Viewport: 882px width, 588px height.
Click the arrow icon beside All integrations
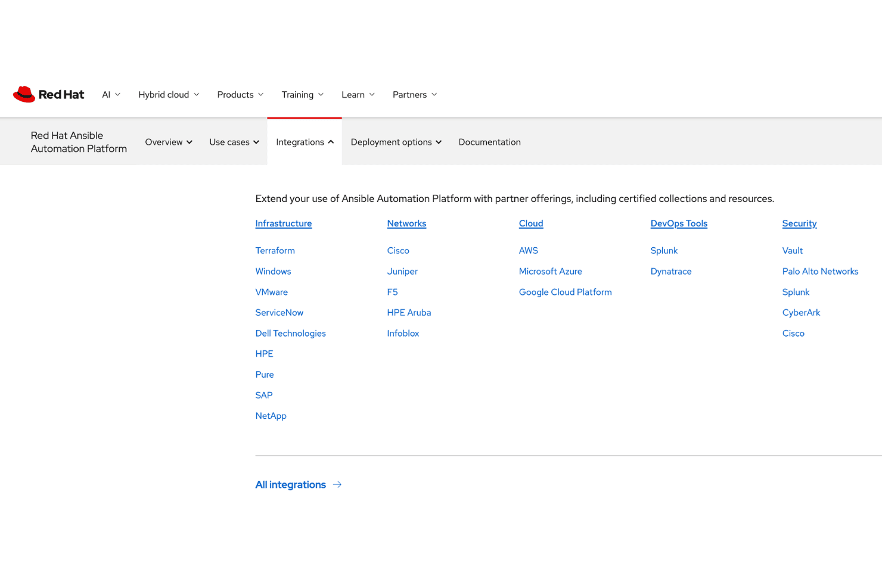tap(337, 484)
